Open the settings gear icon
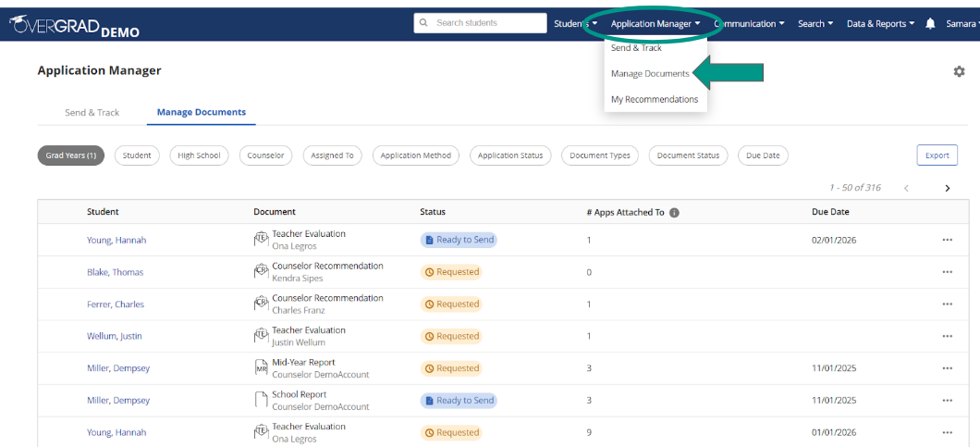 (x=959, y=71)
